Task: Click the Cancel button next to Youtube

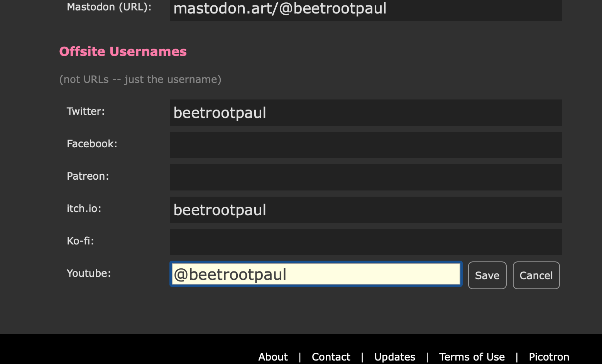Action: [x=536, y=275]
